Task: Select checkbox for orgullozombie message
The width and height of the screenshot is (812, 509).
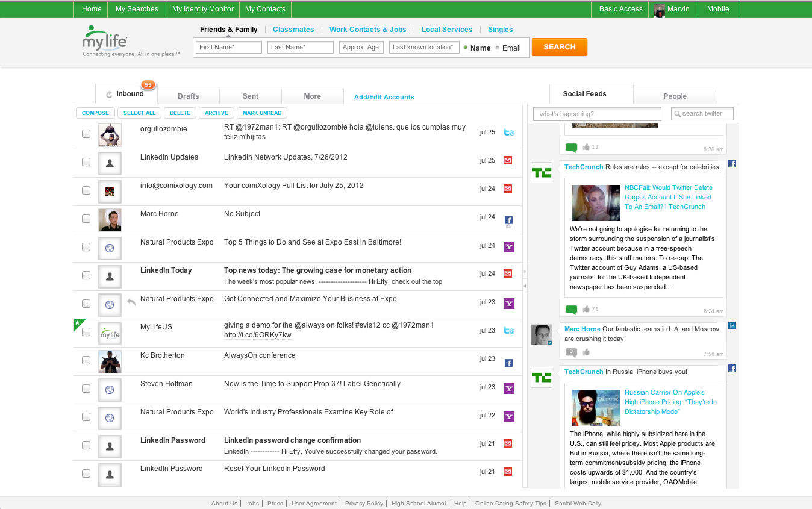Action: click(86, 134)
